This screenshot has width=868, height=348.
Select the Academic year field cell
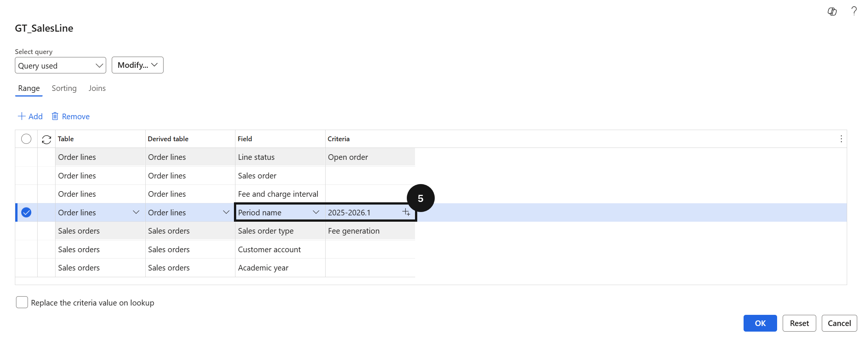[x=280, y=268]
